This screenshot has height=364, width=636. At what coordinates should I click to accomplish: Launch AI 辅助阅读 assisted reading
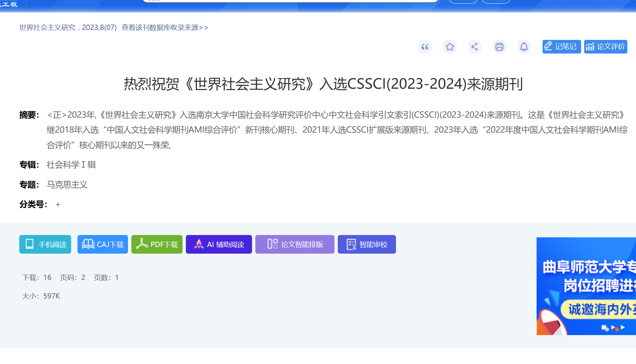(219, 244)
